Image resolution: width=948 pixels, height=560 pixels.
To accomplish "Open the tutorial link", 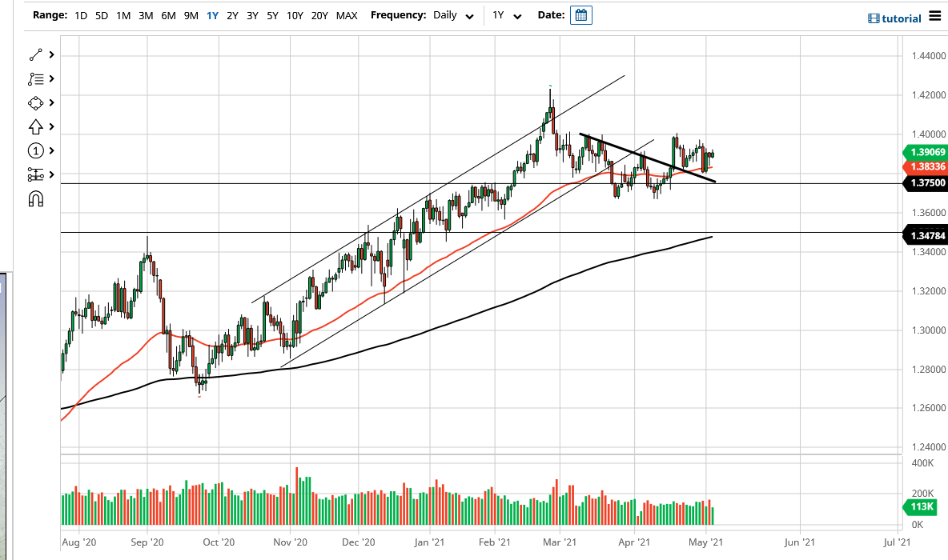I will pos(902,18).
